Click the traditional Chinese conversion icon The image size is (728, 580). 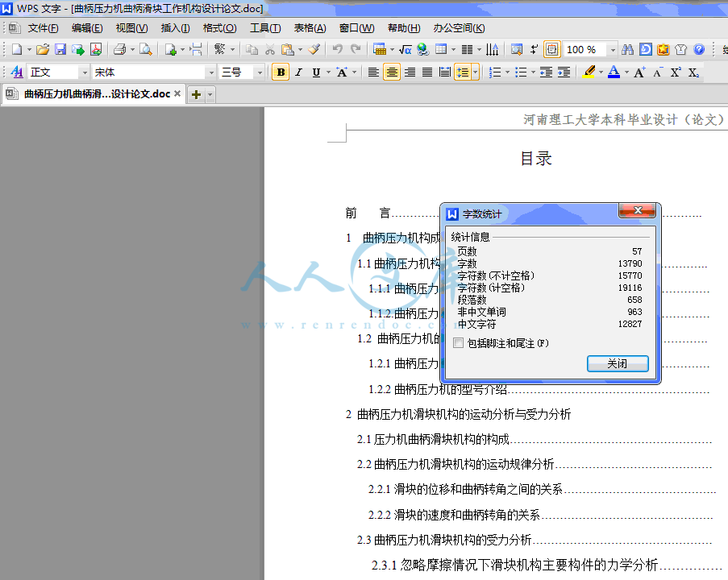pos(219,49)
